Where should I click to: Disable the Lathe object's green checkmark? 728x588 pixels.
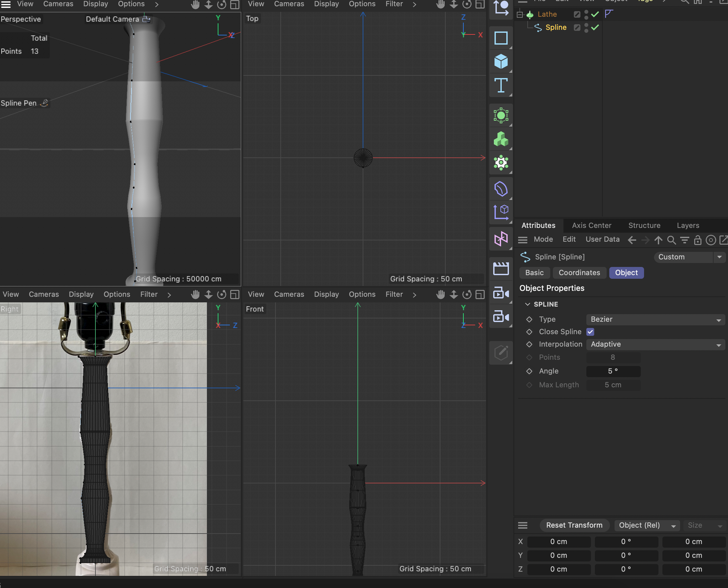pyautogui.click(x=595, y=14)
